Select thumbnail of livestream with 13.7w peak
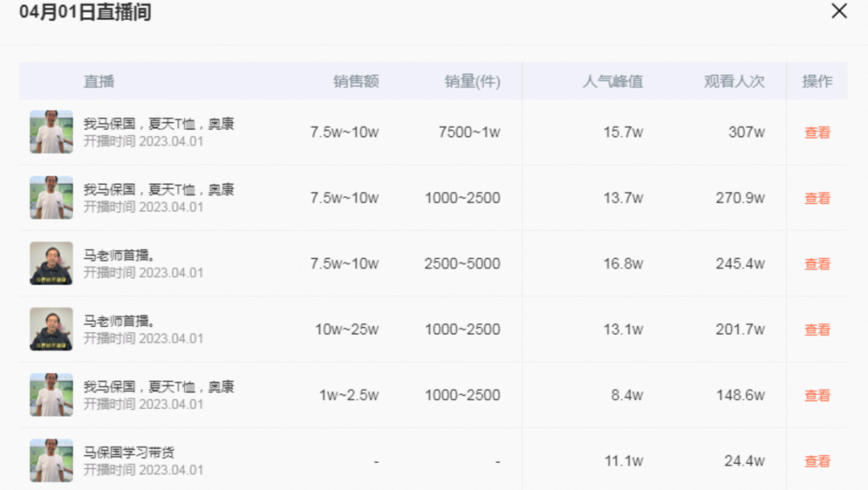 (x=51, y=198)
